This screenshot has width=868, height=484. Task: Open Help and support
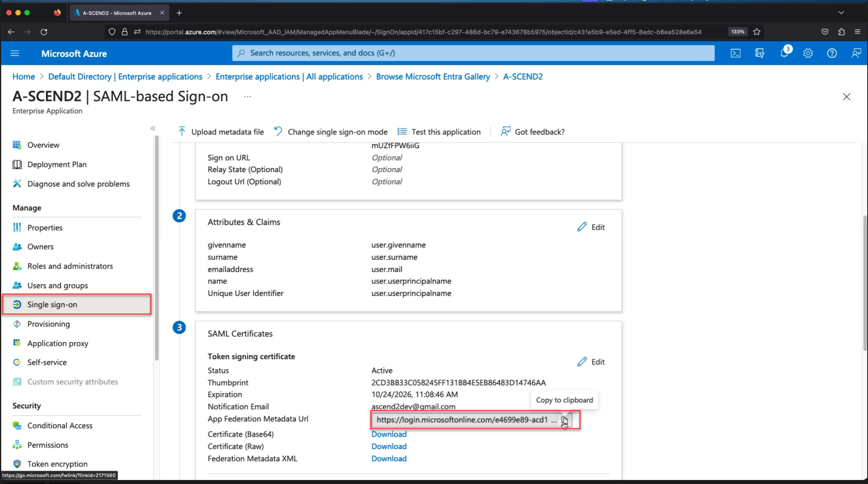pos(832,53)
